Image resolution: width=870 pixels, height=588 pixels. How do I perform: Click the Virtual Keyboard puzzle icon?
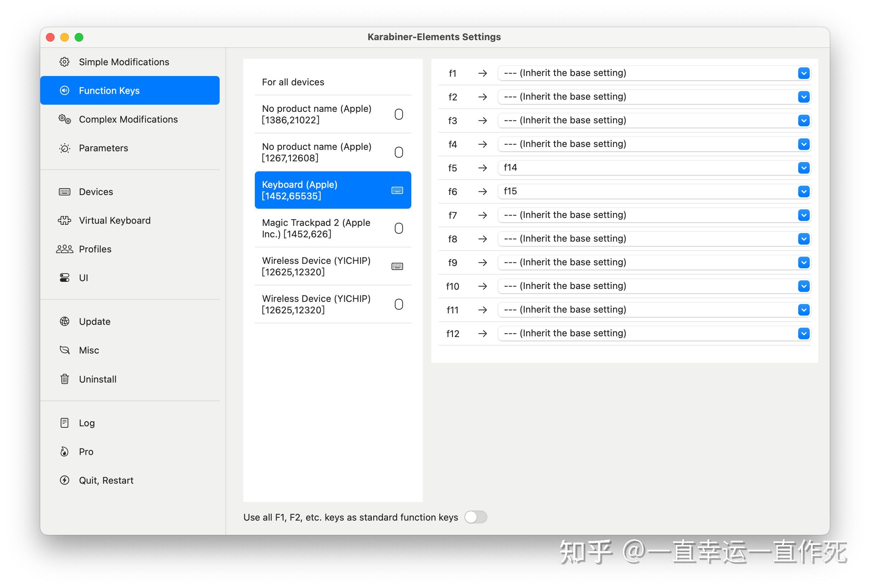[x=64, y=220]
